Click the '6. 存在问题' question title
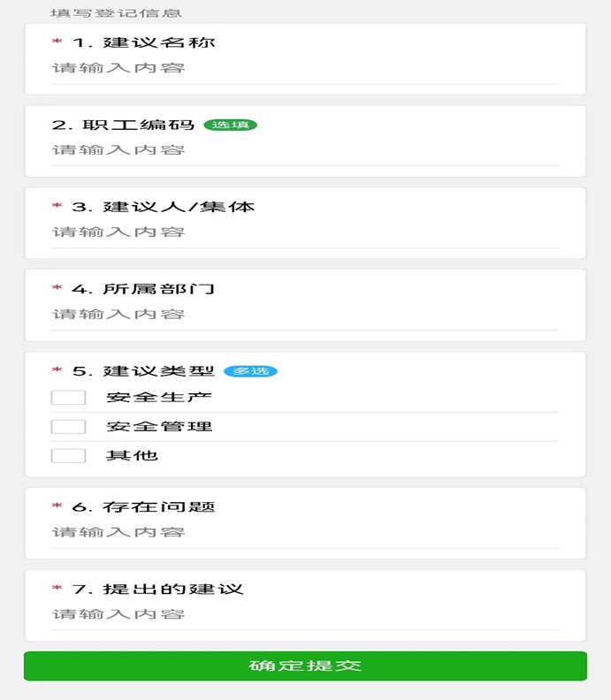This screenshot has height=700, width=611. 143,507
